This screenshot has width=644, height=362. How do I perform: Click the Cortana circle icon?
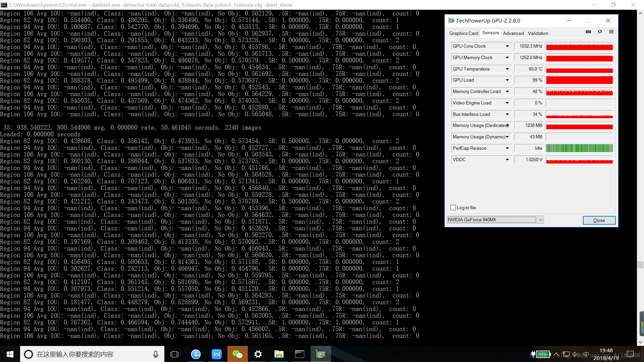(x=29, y=354)
